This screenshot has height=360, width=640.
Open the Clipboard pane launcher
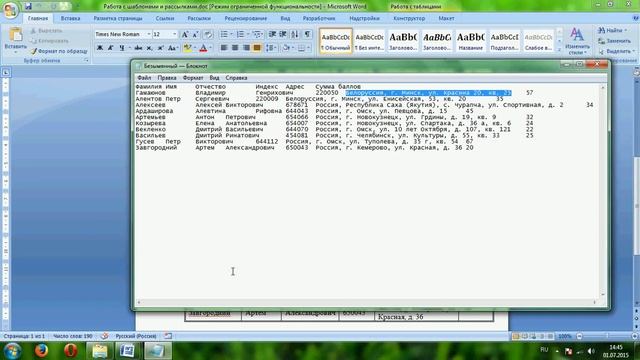pos(87,60)
